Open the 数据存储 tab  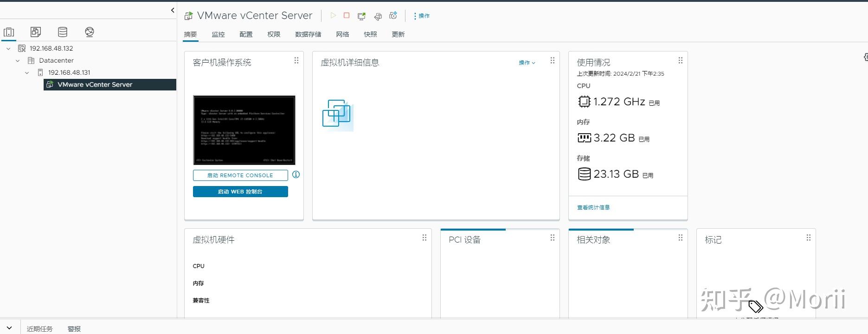coord(308,34)
